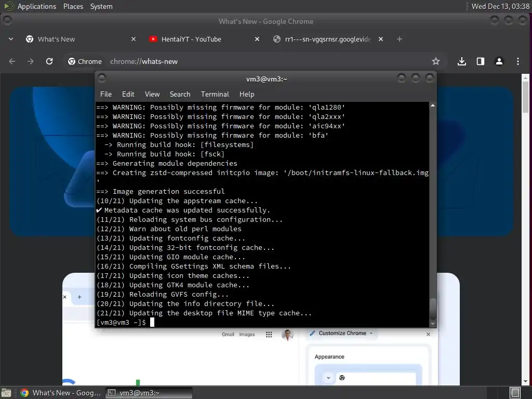Open terminal Help menu
Screen dimensions: 532x399
coord(247,95)
